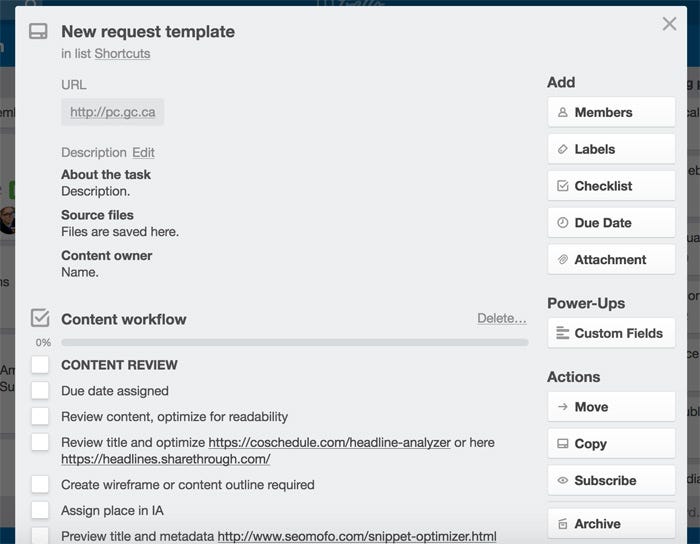Click the Attachment paperclip icon
Viewport: 700px width, 544px height.
(x=563, y=260)
